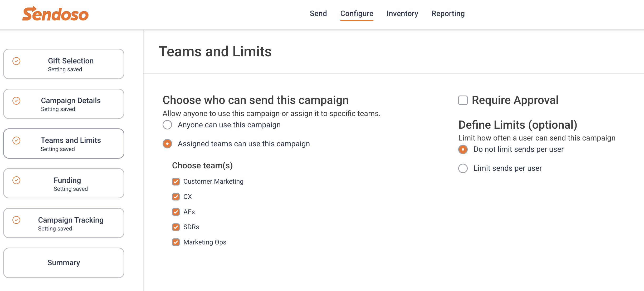
Task: Select the Configure tab
Action: click(x=357, y=13)
